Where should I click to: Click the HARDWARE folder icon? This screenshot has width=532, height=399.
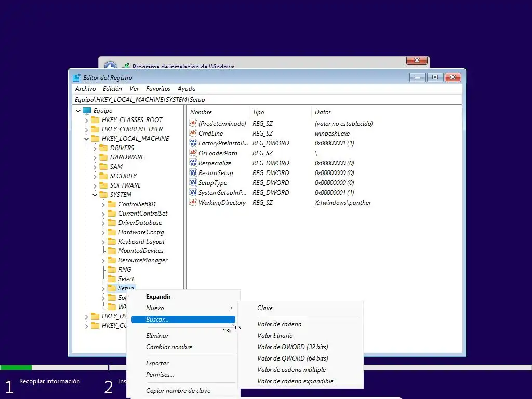coord(103,157)
